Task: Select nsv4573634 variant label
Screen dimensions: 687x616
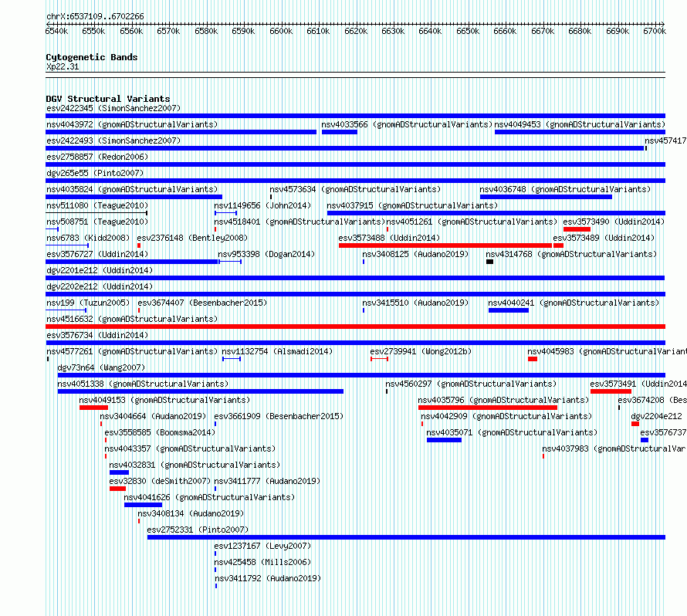Action: (355, 189)
